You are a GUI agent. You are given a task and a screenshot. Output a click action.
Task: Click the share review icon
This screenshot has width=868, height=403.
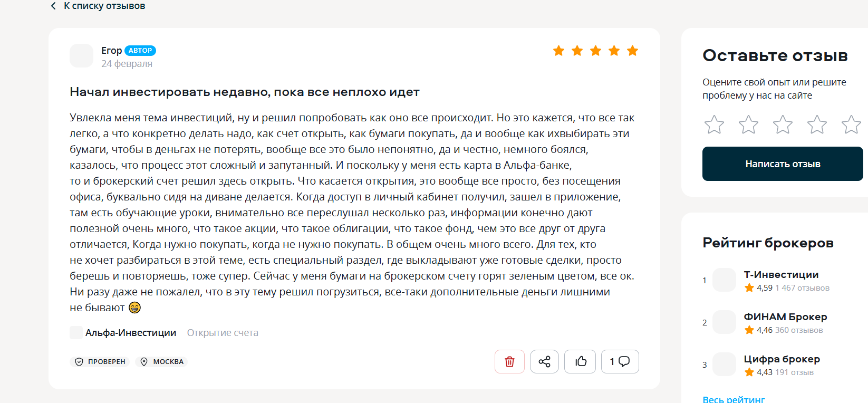coord(544,362)
